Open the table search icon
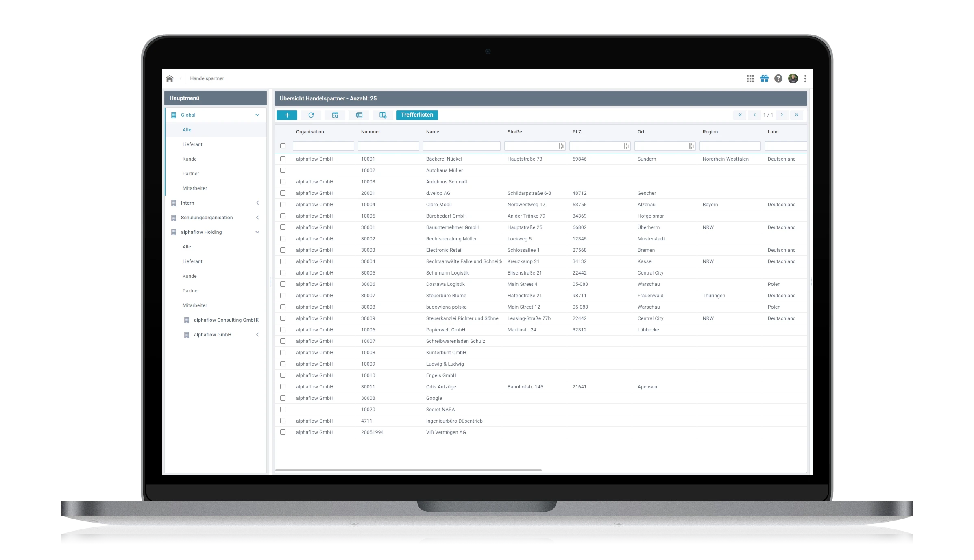 (x=335, y=115)
